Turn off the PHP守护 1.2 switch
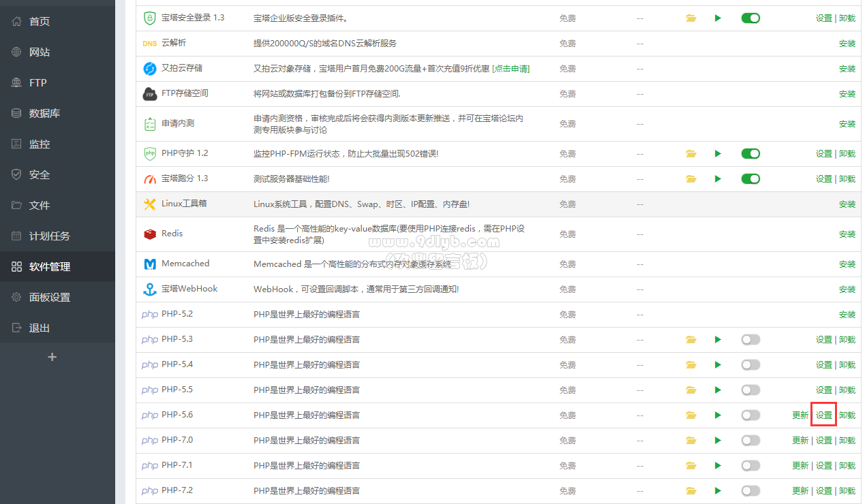The image size is (867, 504). [x=750, y=154]
